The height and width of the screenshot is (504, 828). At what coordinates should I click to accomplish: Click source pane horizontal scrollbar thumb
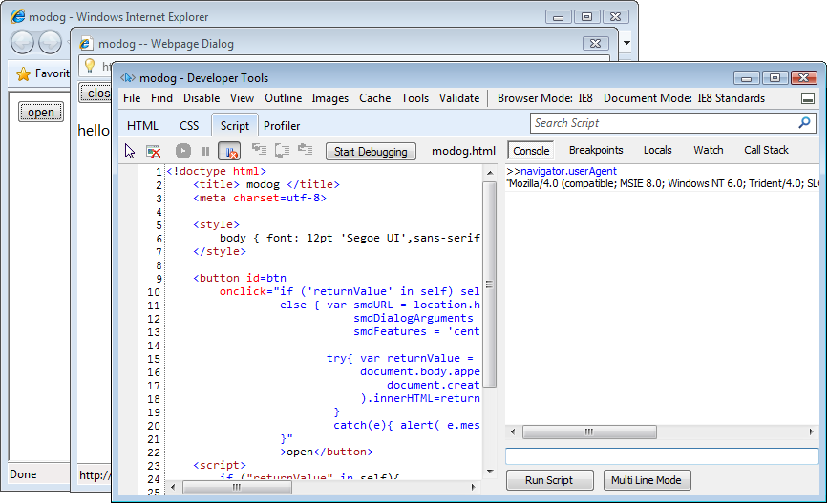(x=237, y=487)
